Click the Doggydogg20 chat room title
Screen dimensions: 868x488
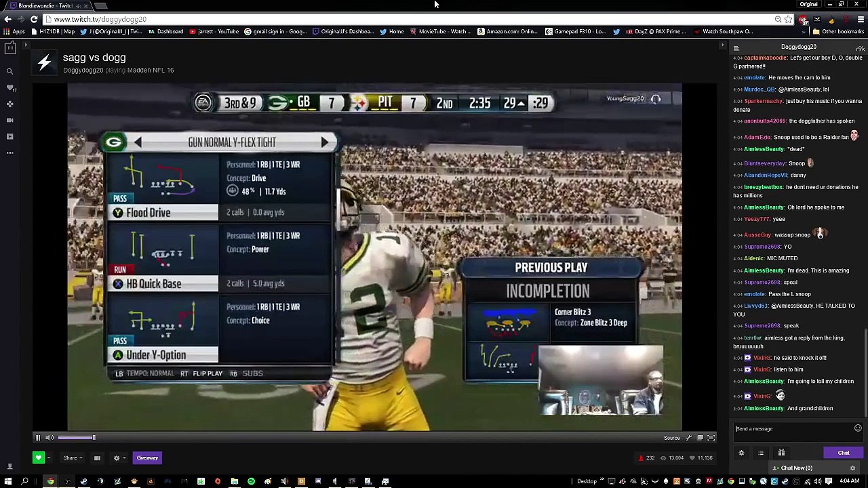[799, 47]
